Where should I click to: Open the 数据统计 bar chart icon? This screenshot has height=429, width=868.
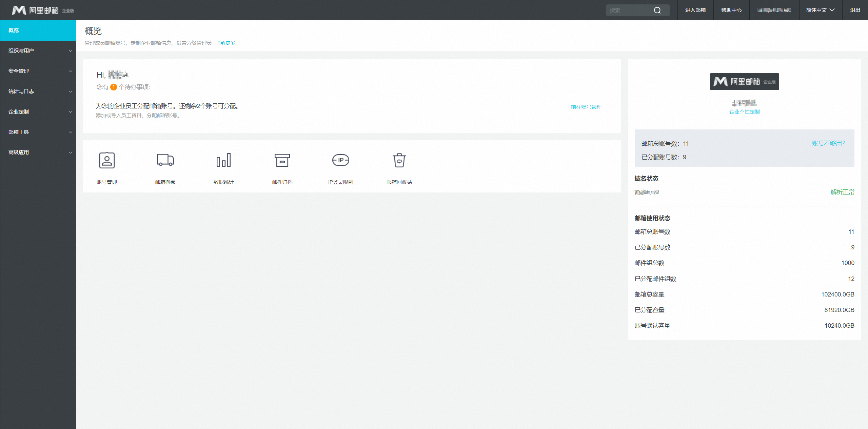(x=223, y=160)
